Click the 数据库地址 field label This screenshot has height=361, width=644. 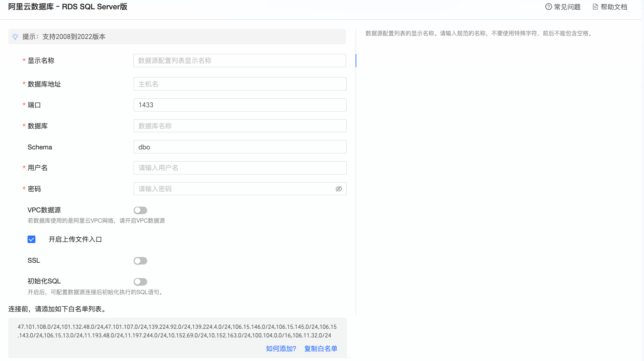click(44, 84)
